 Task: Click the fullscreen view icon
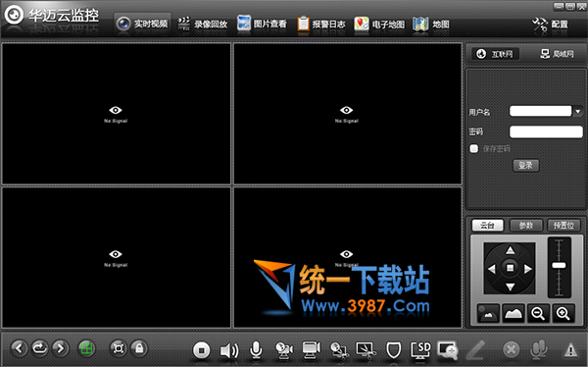(x=119, y=348)
